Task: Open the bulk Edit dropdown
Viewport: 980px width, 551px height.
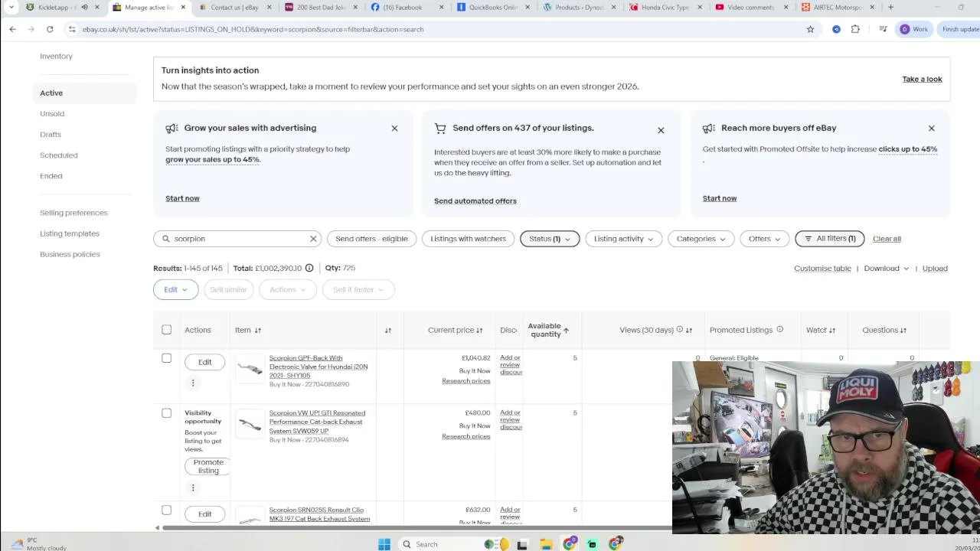Action: click(x=175, y=289)
